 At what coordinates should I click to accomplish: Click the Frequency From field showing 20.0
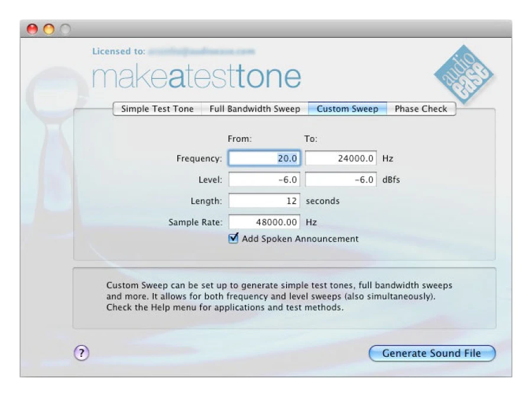tap(264, 158)
